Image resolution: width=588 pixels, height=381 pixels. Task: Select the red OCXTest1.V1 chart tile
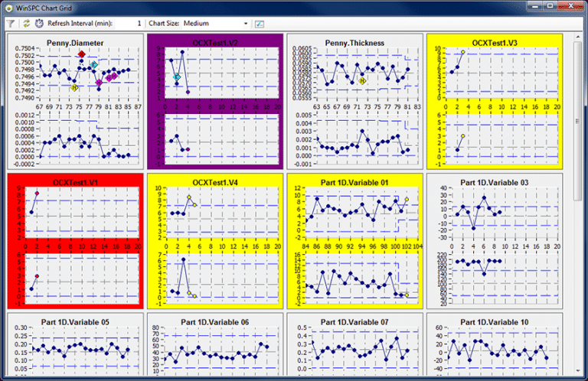click(74, 241)
